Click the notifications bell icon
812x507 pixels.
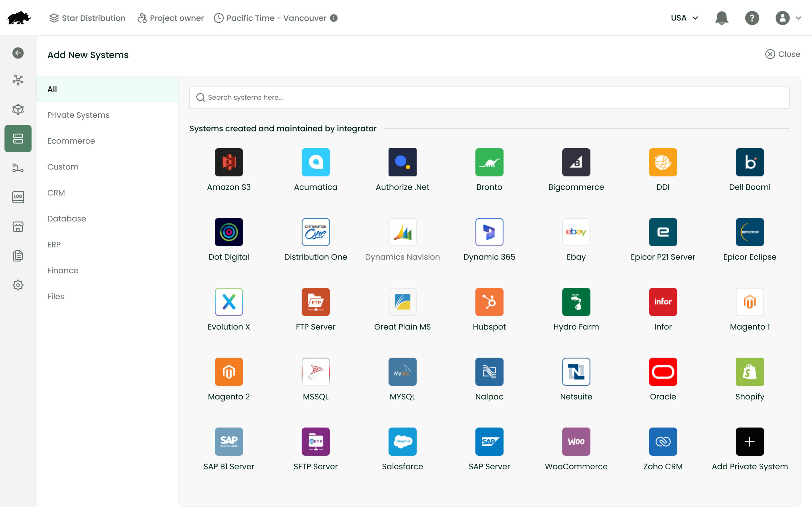pos(721,18)
